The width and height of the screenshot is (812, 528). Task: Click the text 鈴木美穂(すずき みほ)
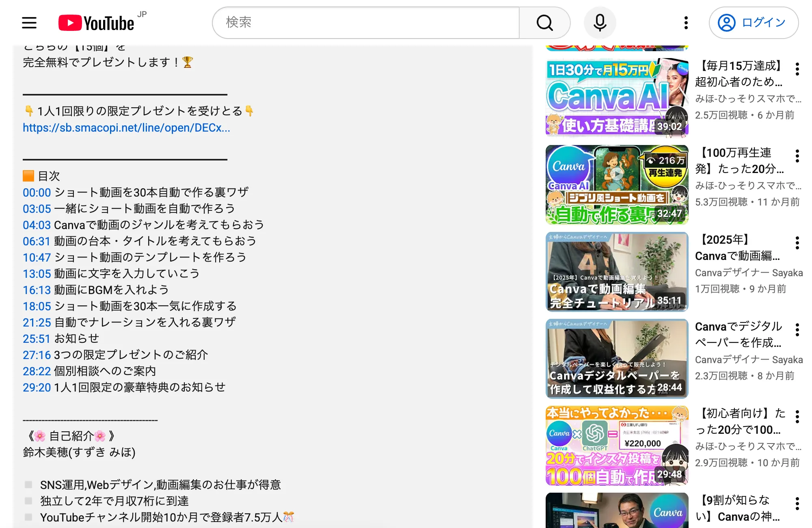pos(79,452)
